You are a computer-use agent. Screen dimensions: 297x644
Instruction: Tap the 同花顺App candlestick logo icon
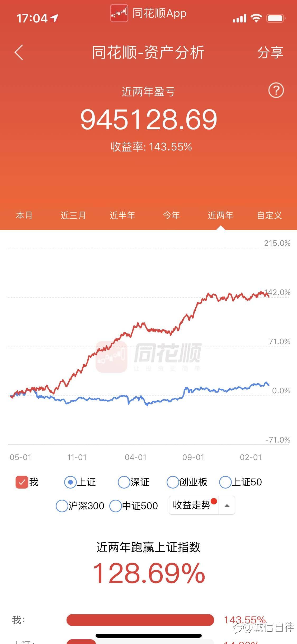[x=119, y=13]
